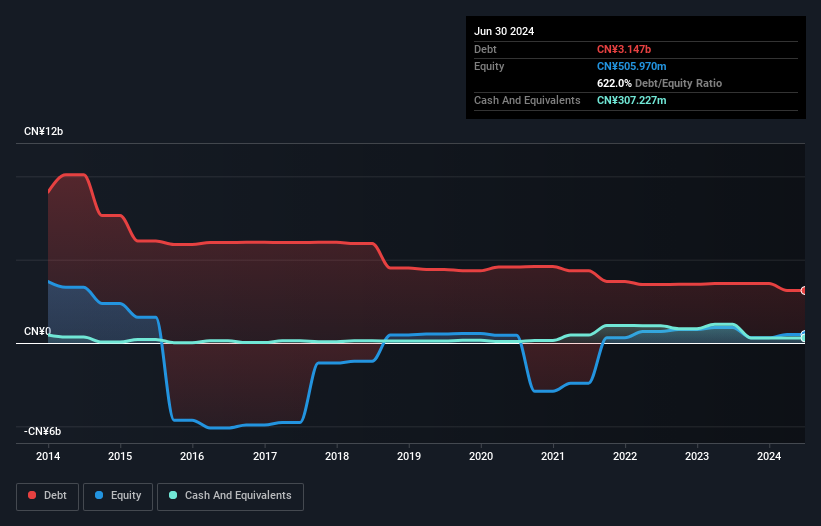Click the CN¥12b y-axis label
The width and height of the screenshot is (821, 526).
pos(43,131)
